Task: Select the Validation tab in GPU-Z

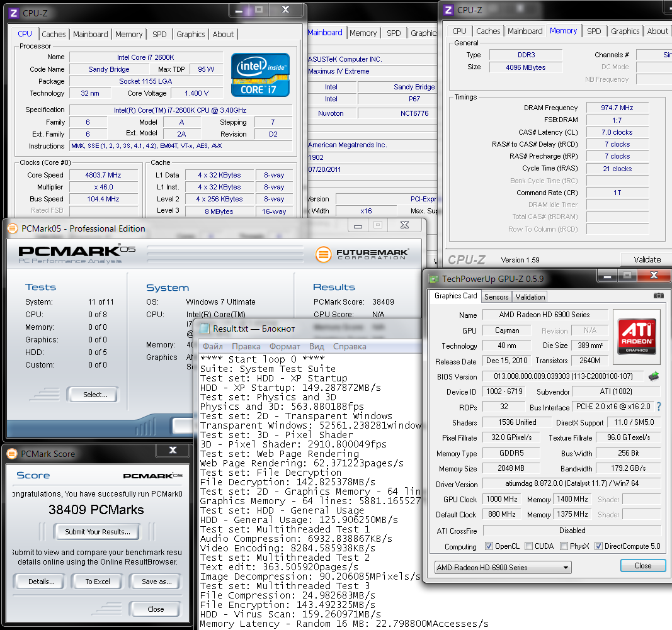Action: 530,297
